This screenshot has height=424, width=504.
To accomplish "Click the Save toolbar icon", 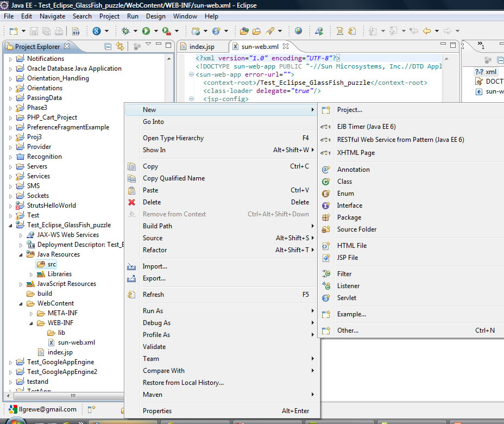I will (x=34, y=31).
